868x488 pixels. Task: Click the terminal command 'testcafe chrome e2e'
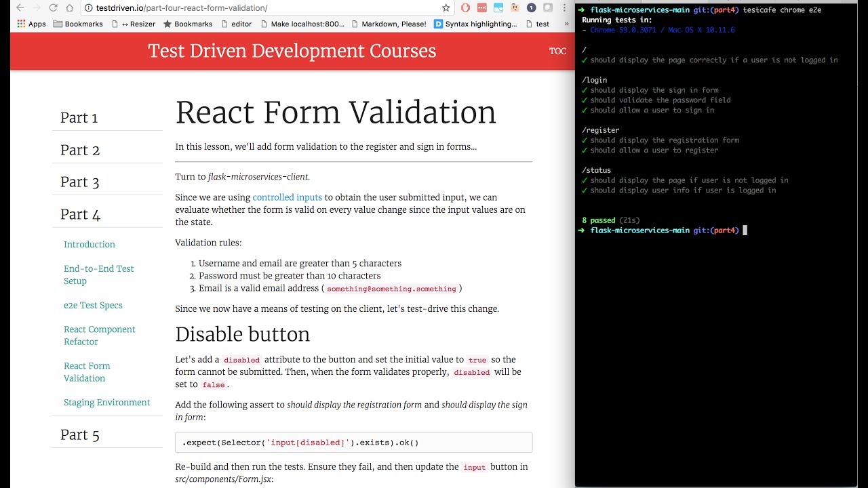(x=782, y=10)
